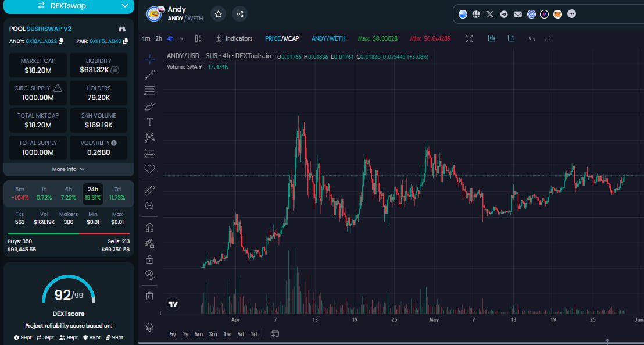This screenshot has height=345, width=644.
Task: Click the circulating supply warning icon
Action: (58, 88)
